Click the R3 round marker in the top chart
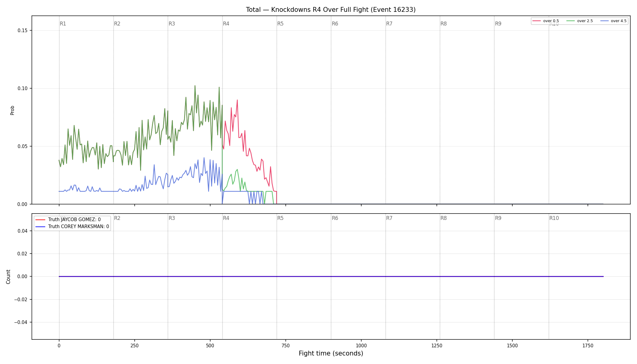637x364 pixels. coord(172,24)
